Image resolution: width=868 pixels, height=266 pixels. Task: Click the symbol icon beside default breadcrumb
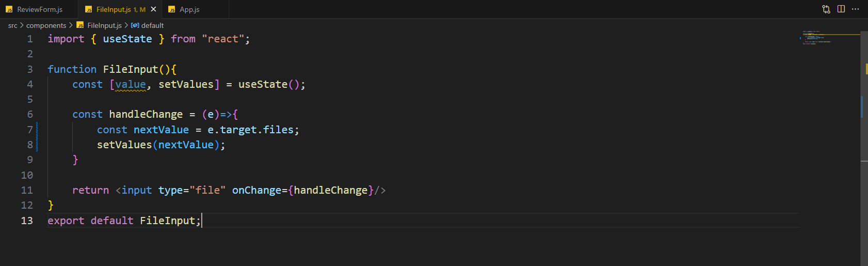click(135, 25)
